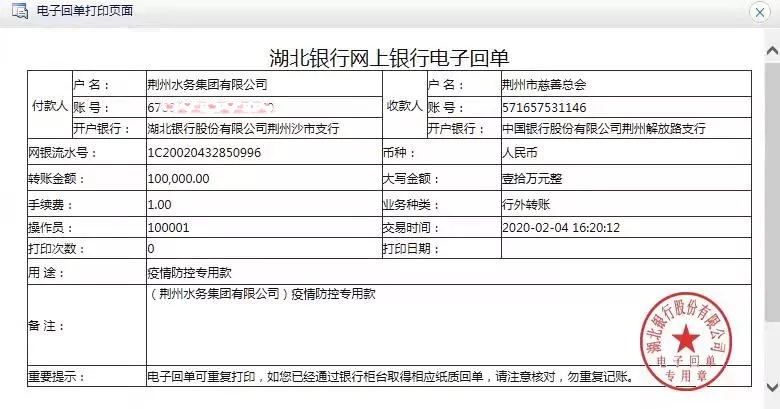780x409 pixels.
Task: Click the operator number 100001
Action: click(168, 227)
